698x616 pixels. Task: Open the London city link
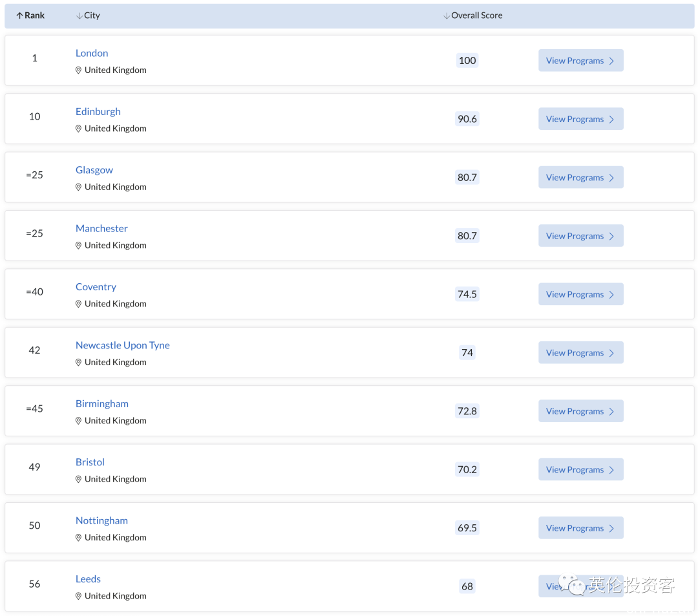pyautogui.click(x=92, y=53)
